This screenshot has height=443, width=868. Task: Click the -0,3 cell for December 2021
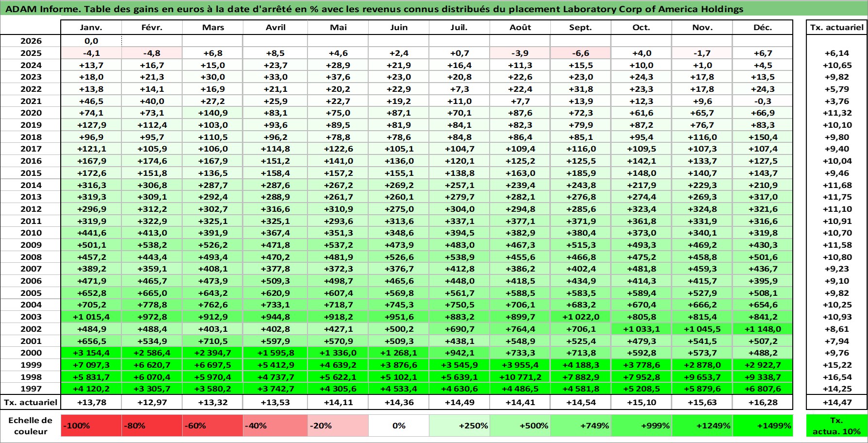point(763,101)
